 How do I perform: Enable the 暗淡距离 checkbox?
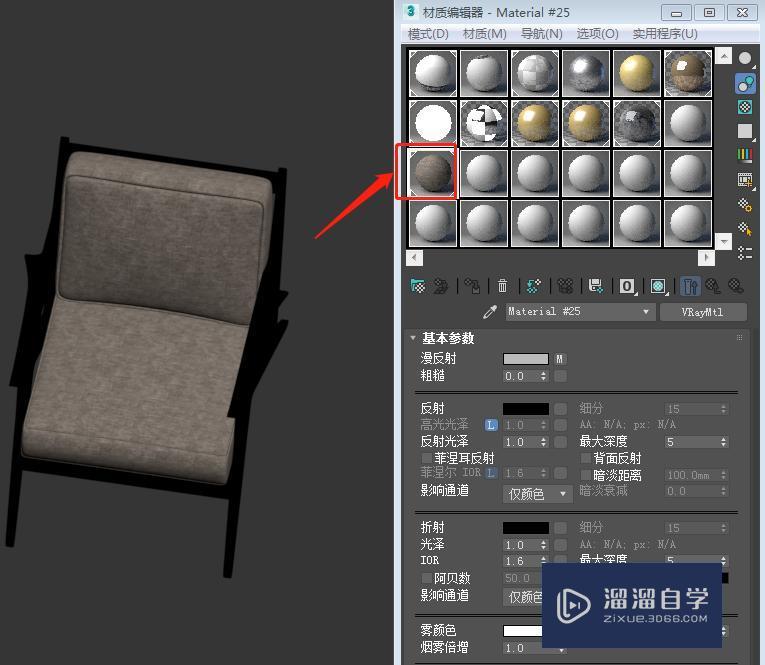(x=586, y=475)
